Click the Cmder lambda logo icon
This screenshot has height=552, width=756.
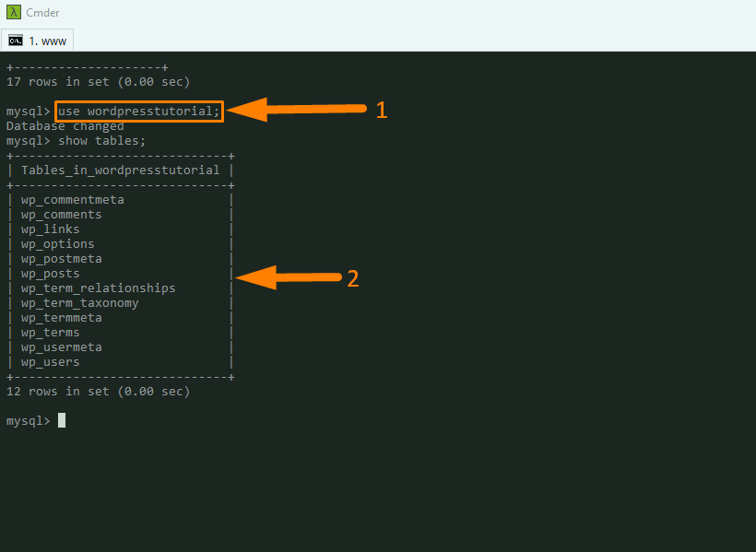14,12
